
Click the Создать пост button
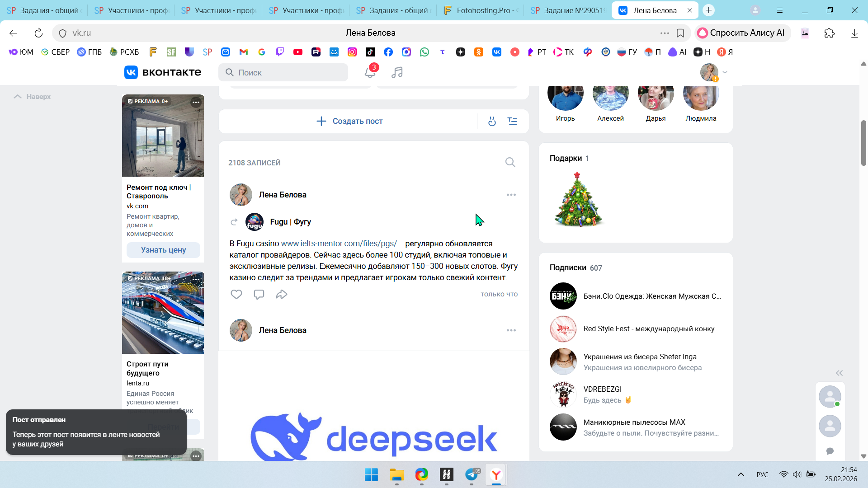349,121
